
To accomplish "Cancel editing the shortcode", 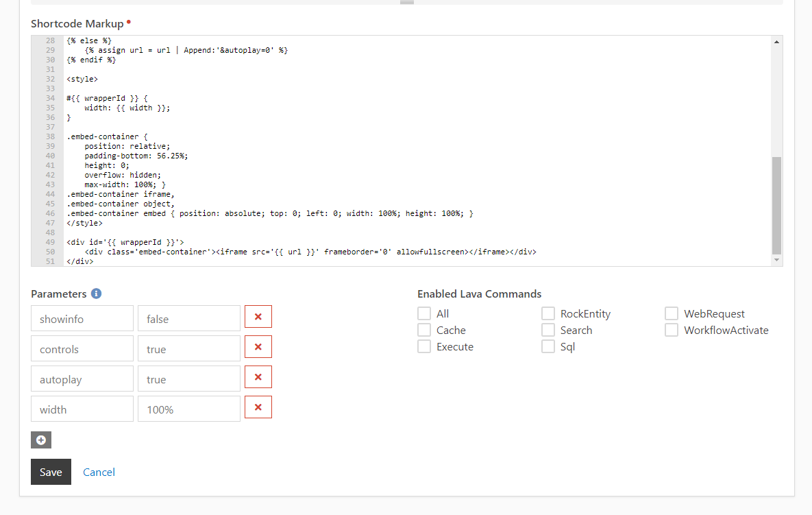I will 99,472.
